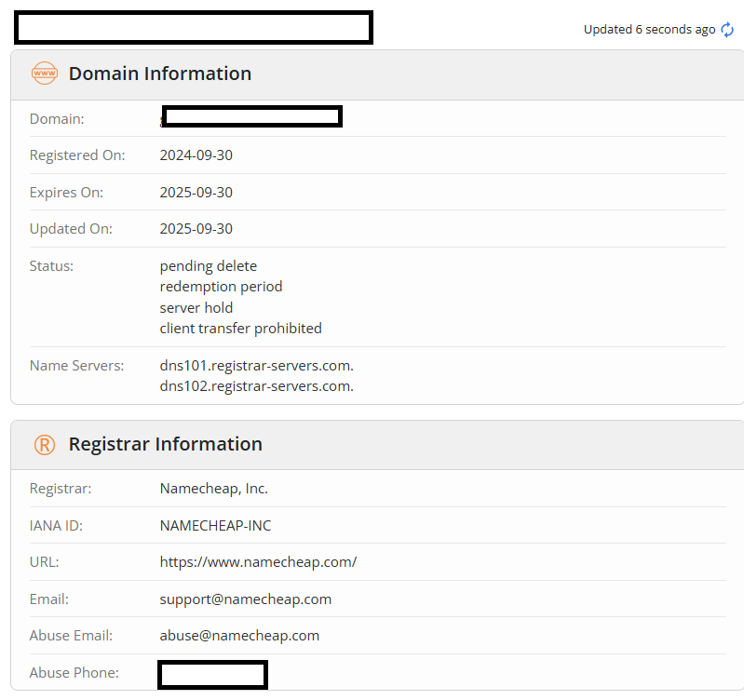Click the 'Domain:' field label

coord(57,118)
